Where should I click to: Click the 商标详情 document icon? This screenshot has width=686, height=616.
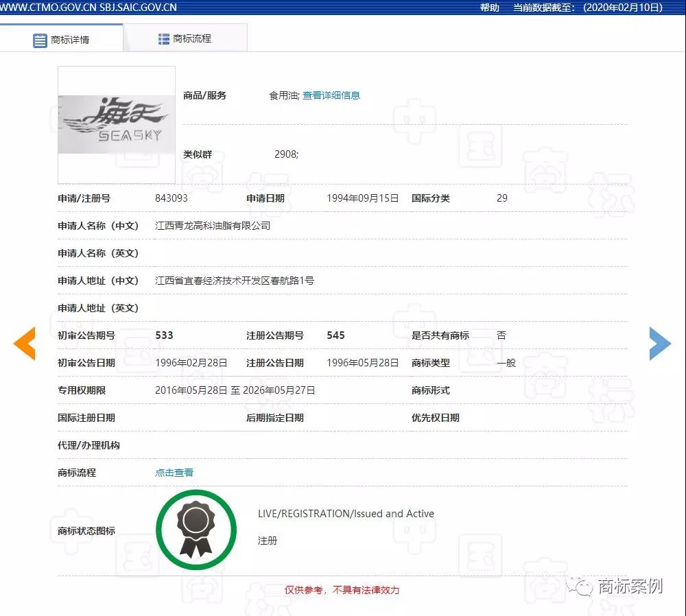click(x=40, y=39)
